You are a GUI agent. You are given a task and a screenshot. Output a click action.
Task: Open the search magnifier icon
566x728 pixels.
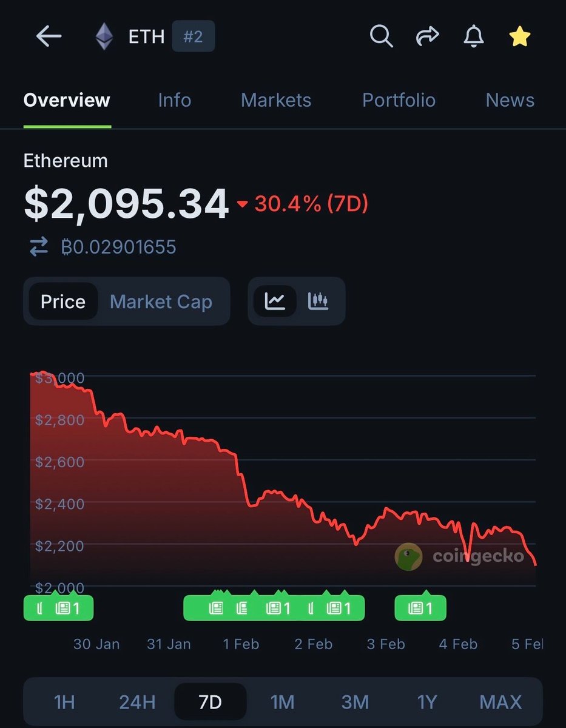coord(381,37)
